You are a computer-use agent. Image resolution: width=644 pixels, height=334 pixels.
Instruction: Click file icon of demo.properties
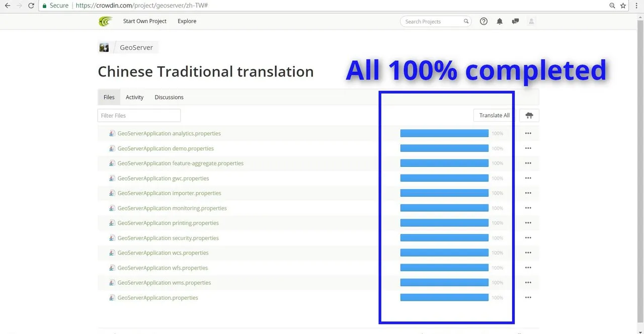pyautogui.click(x=112, y=148)
